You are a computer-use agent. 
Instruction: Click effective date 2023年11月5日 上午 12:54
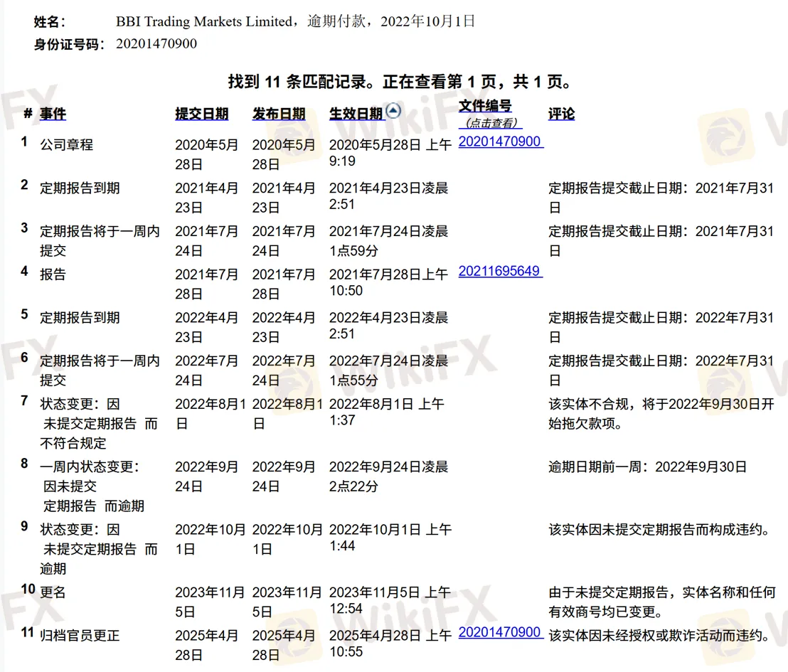pos(390,600)
